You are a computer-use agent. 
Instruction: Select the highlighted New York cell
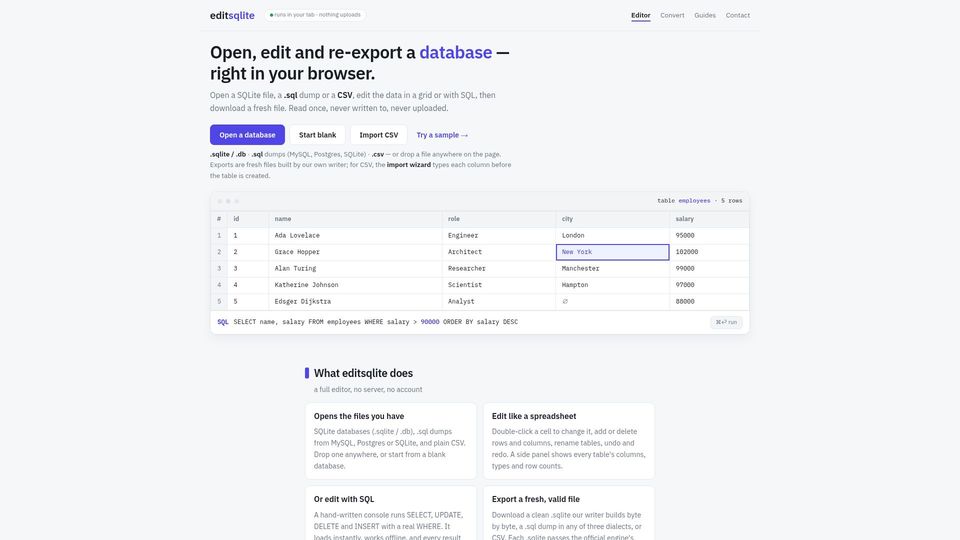point(612,252)
